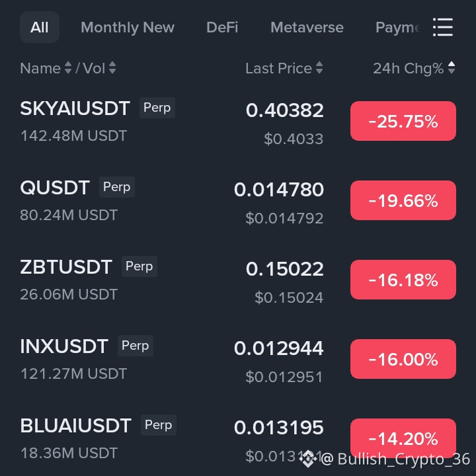Switch to the DeFi tab
Viewport: 476px width, 476px height.
tap(222, 27)
